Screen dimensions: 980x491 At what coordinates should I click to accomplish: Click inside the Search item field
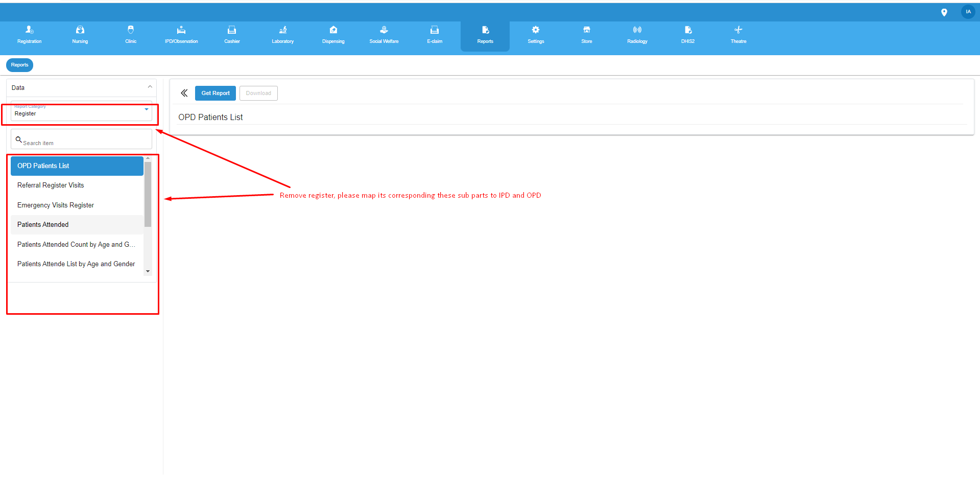tap(81, 139)
